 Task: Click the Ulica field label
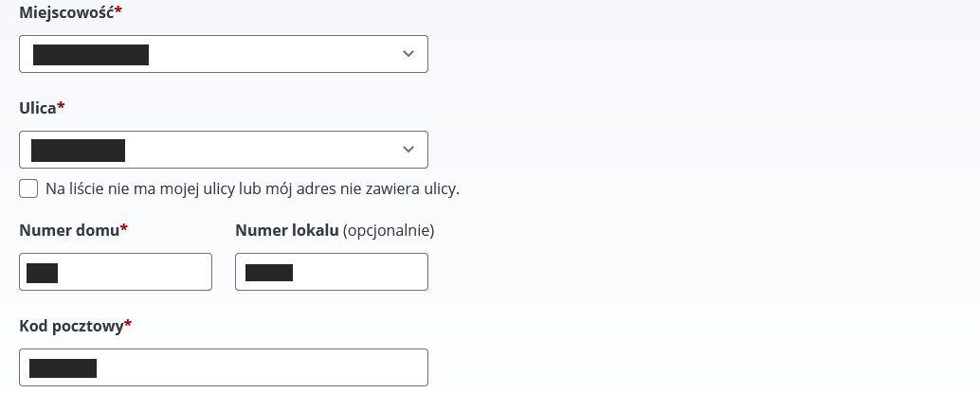(38, 108)
